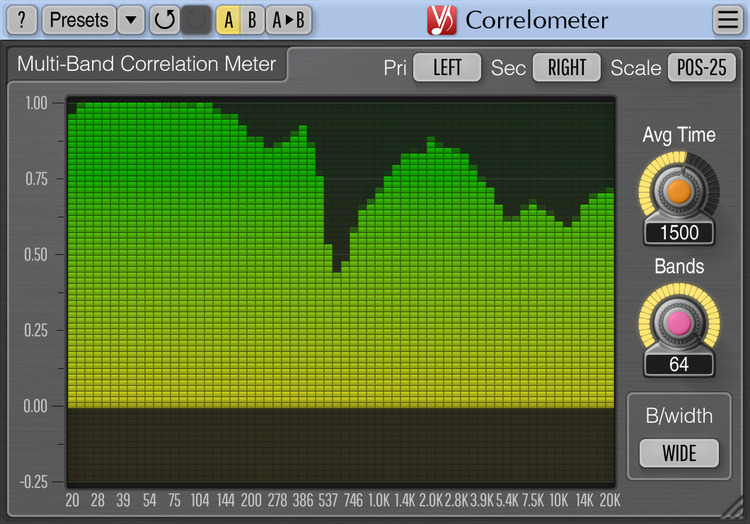Click the Bands label

pyautogui.click(x=679, y=267)
